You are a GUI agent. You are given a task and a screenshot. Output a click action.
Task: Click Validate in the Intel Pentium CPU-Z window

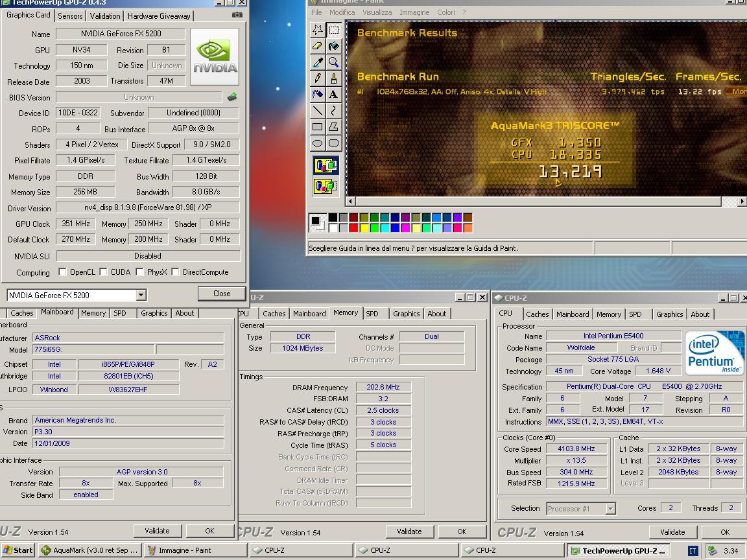(x=672, y=532)
